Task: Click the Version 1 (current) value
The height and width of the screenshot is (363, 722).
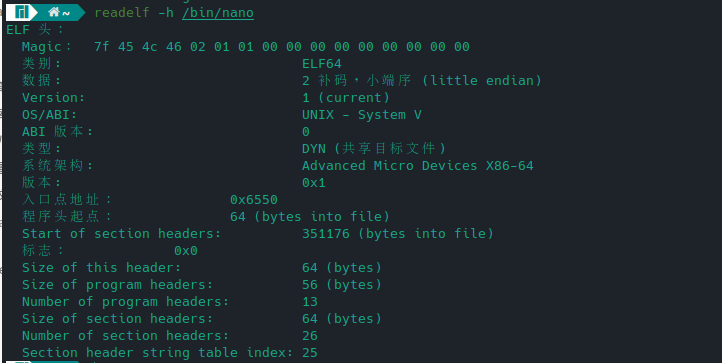Action: pos(346,98)
